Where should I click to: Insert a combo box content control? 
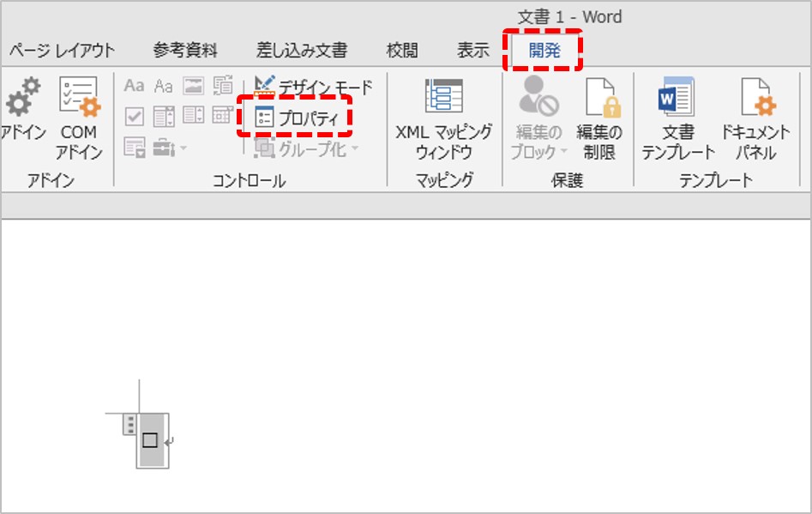point(164,116)
